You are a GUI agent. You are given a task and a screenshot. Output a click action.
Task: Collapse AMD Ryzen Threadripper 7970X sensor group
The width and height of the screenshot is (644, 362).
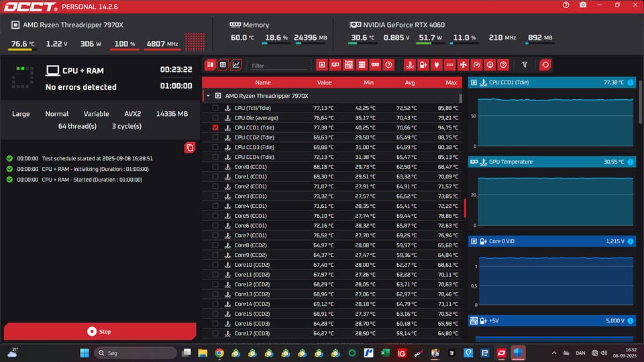(208, 96)
